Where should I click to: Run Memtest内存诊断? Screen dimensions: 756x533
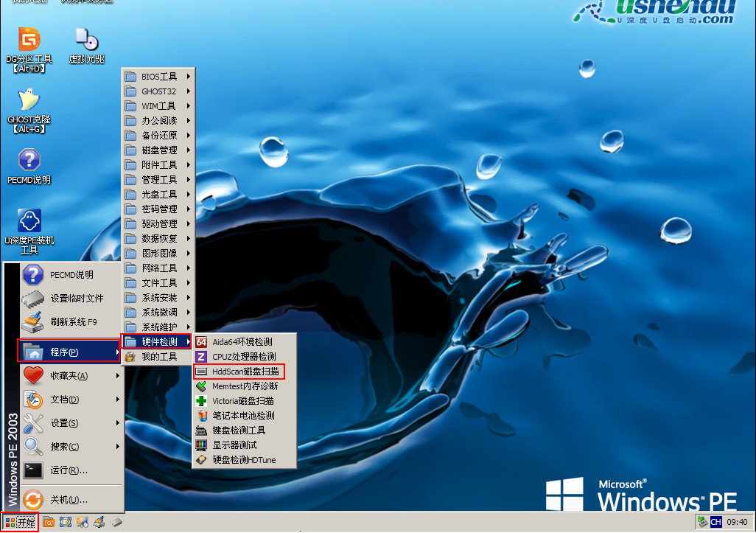pyautogui.click(x=244, y=386)
